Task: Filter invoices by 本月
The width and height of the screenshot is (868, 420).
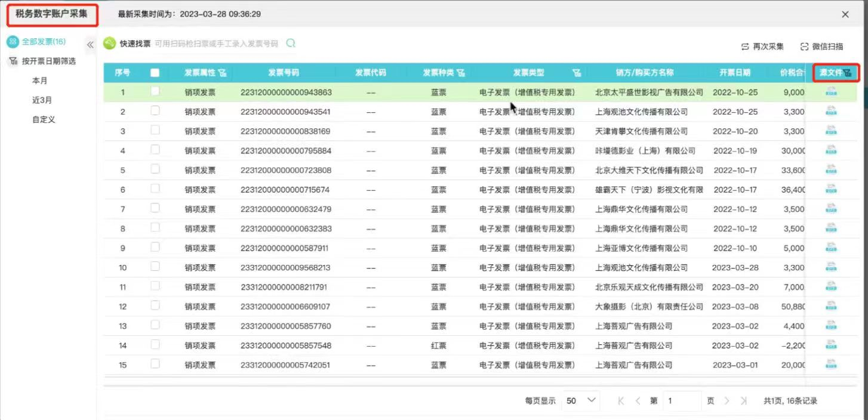Action: pos(39,81)
